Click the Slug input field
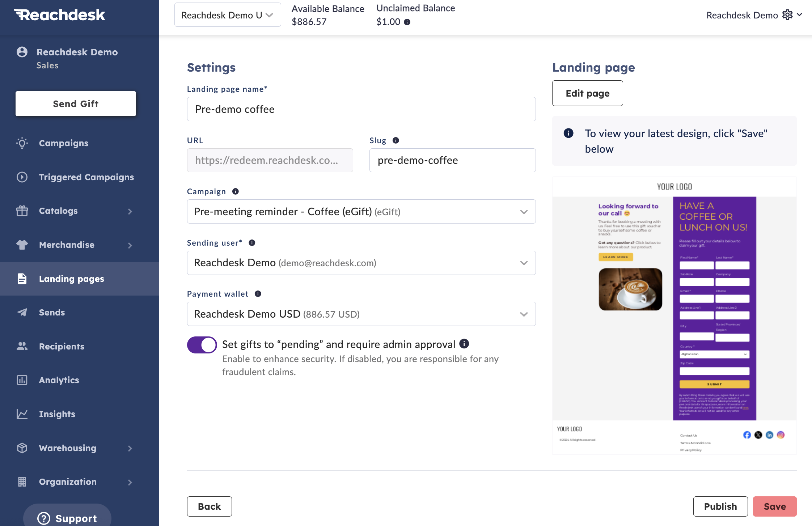The height and width of the screenshot is (526, 812). pyautogui.click(x=452, y=160)
